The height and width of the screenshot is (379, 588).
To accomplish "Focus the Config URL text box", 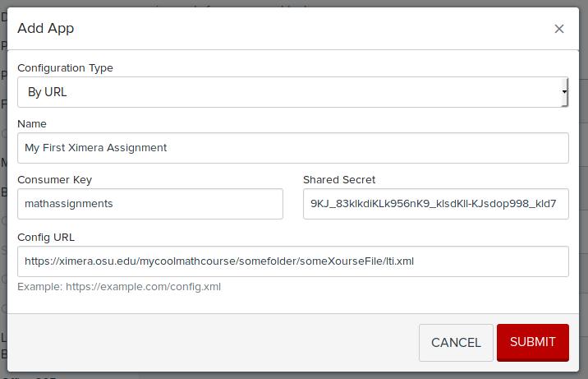I will (292, 261).
